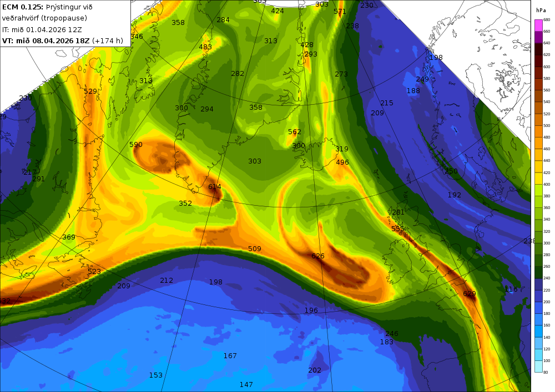Click the '614' pressure value on the map
Viewport: 555px width, 392px height.
tap(214, 187)
